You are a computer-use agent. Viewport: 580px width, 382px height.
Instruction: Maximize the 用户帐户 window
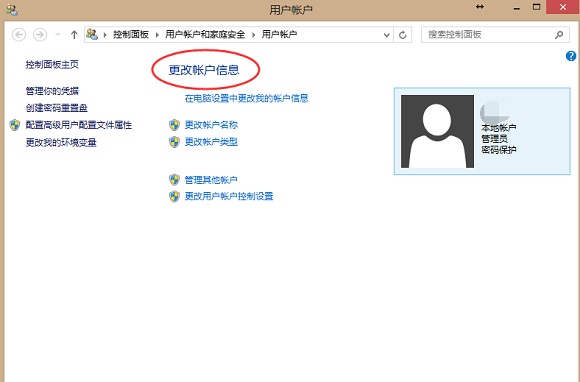(536, 7)
